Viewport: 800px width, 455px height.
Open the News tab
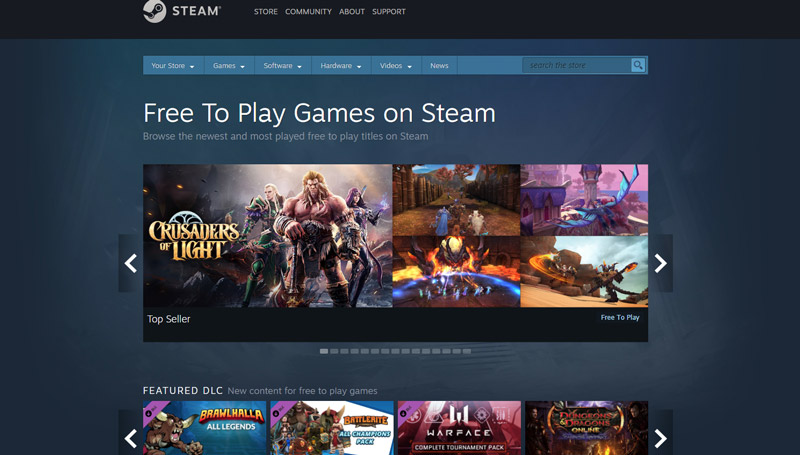tap(439, 65)
